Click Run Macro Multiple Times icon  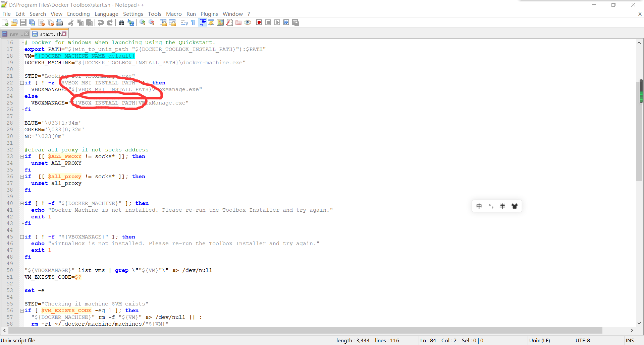(286, 22)
